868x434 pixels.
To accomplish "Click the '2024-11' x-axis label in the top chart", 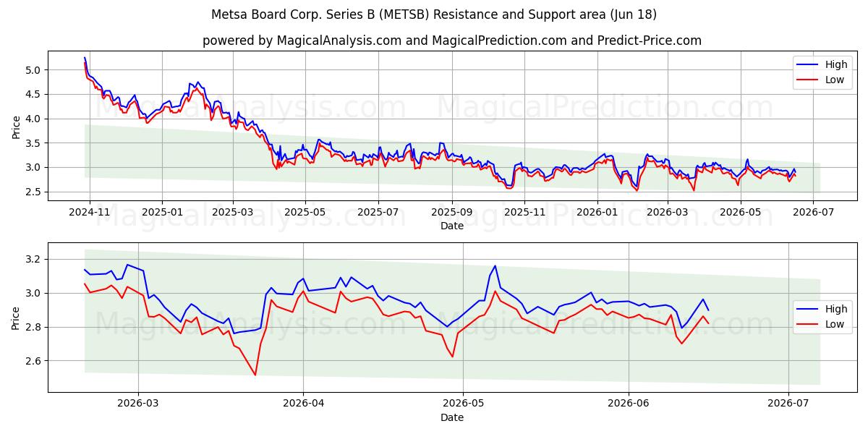I will [x=89, y=212].
